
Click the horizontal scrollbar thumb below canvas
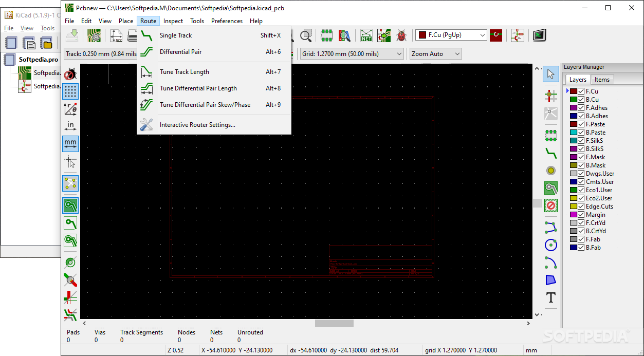[334, 324]
